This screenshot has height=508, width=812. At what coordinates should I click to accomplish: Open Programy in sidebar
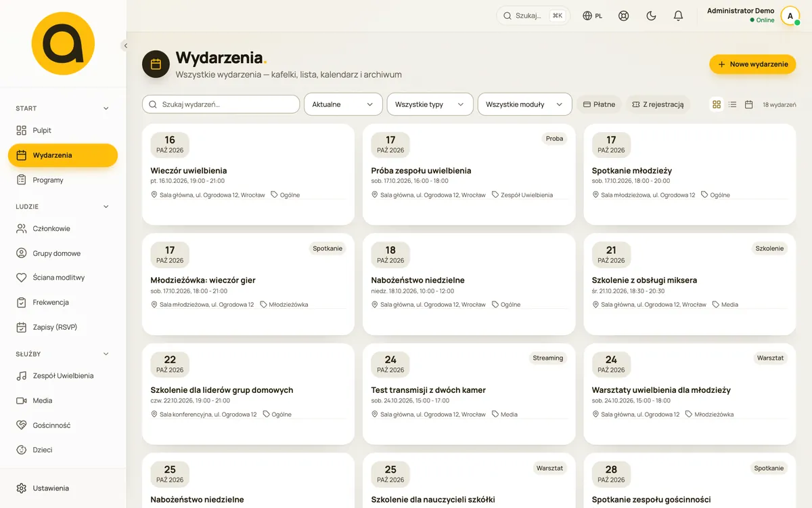pos(63,180)
